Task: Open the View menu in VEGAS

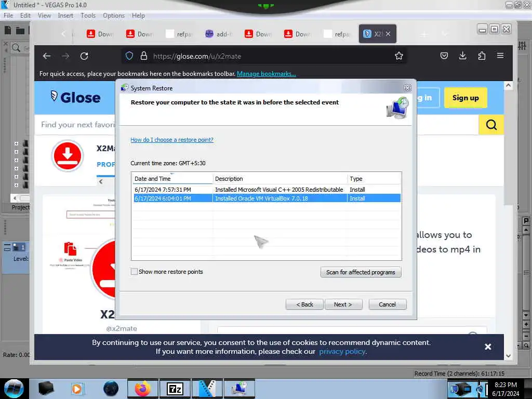Action: [44, 16]
